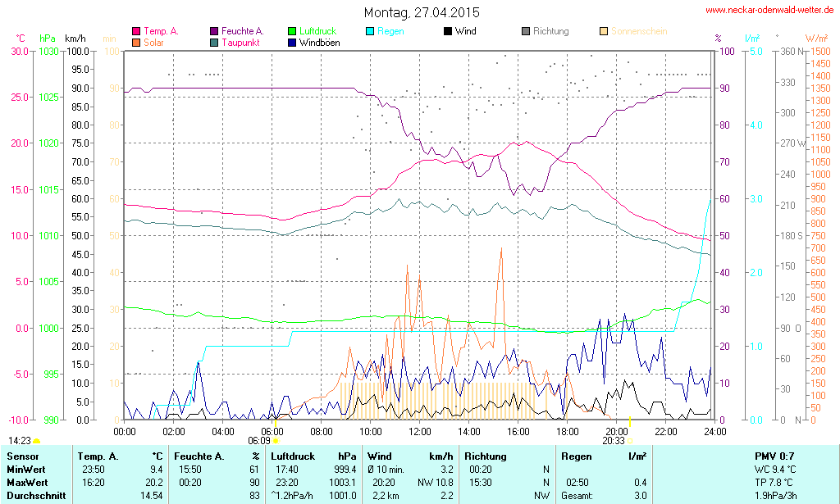The width and height of the screenshot is (840, 504).
Task: Click the sunset sun icon at 20:33
Action: coord(630,441)
